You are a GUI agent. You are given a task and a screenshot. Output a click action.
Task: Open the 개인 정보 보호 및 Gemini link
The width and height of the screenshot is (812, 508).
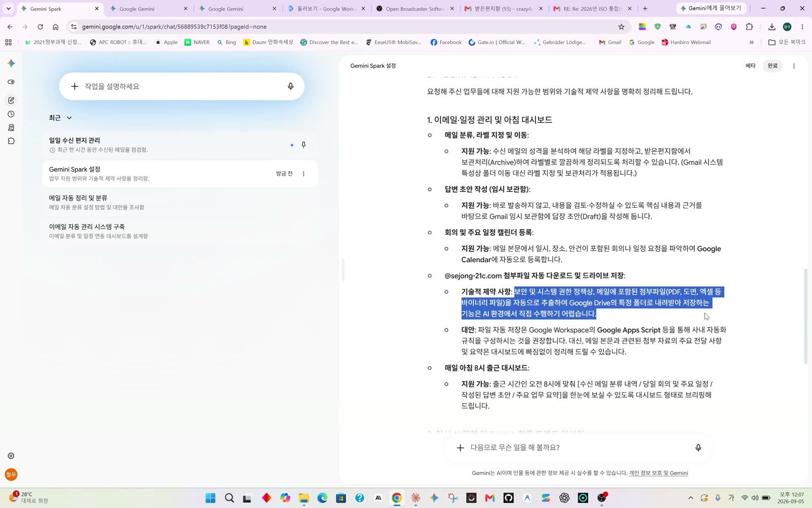pos(658,473)
